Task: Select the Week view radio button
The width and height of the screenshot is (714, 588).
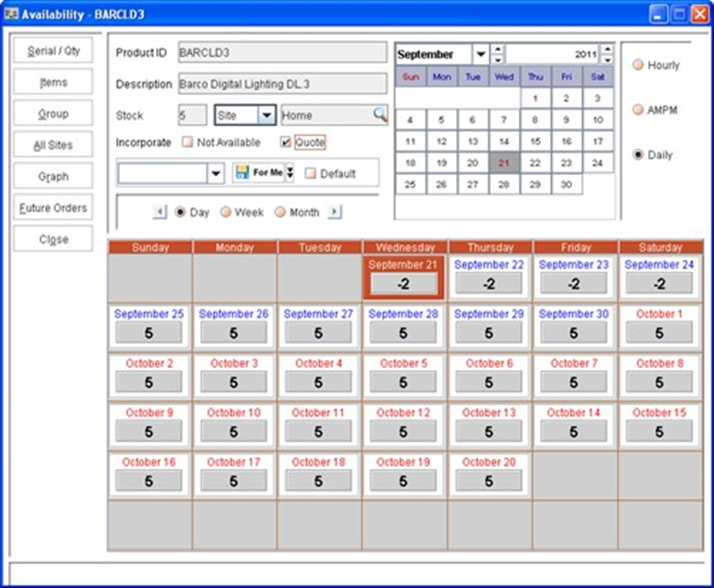Action: point(225,212)
